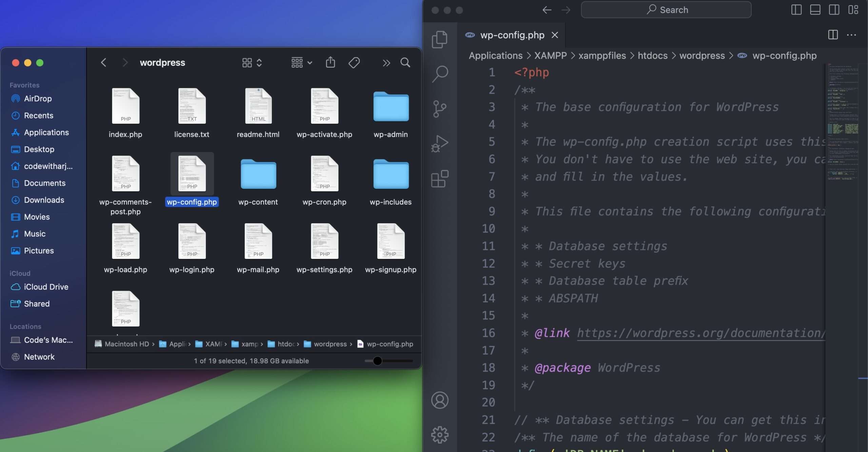Viewport: 868px width, 452px height.
Task: Click the VS Code go forward arrow
Action: (566, 10)
